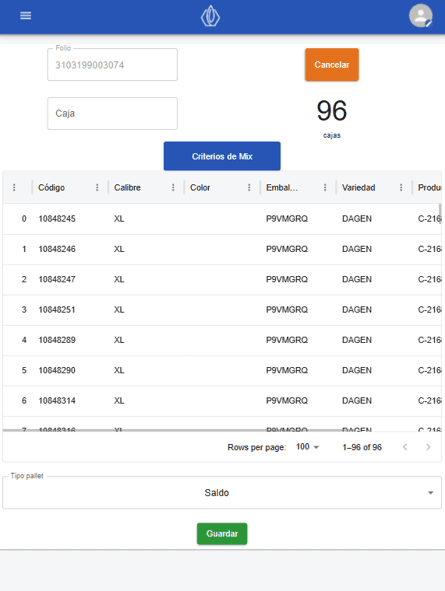Open Código column options menu

pyautogui.click(x=97, y=187)
